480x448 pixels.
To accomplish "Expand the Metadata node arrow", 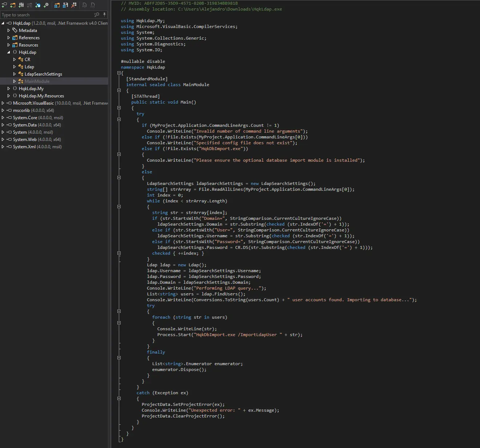I will pos(9,30).
